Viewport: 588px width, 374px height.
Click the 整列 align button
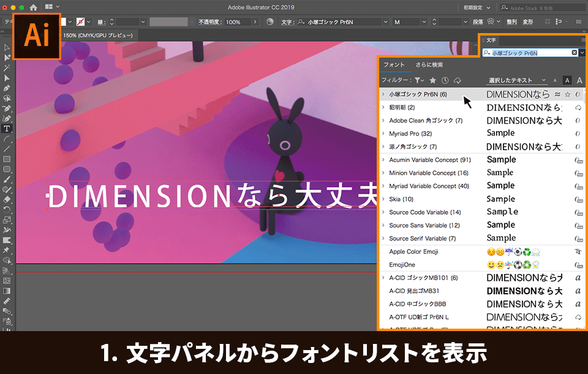[x=511, y=22]
